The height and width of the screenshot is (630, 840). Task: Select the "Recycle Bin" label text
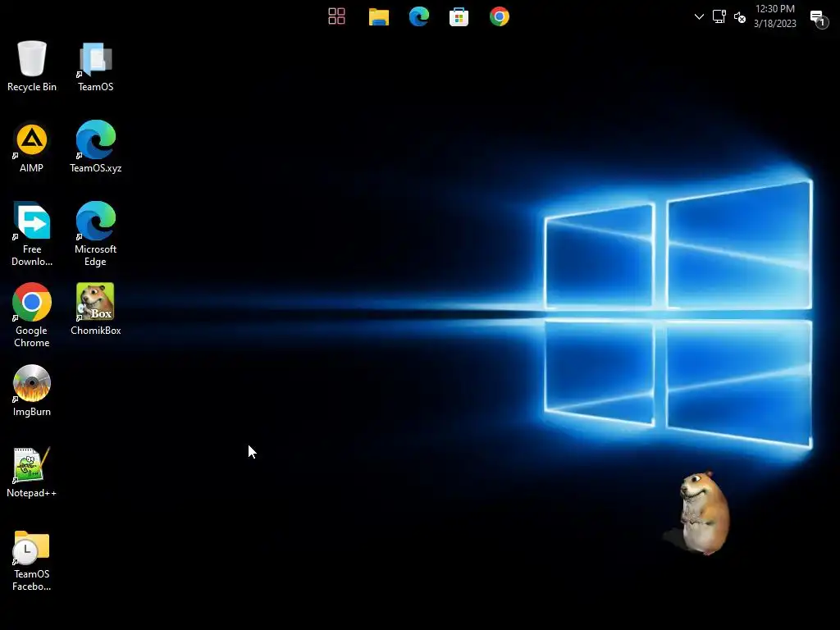32,87
